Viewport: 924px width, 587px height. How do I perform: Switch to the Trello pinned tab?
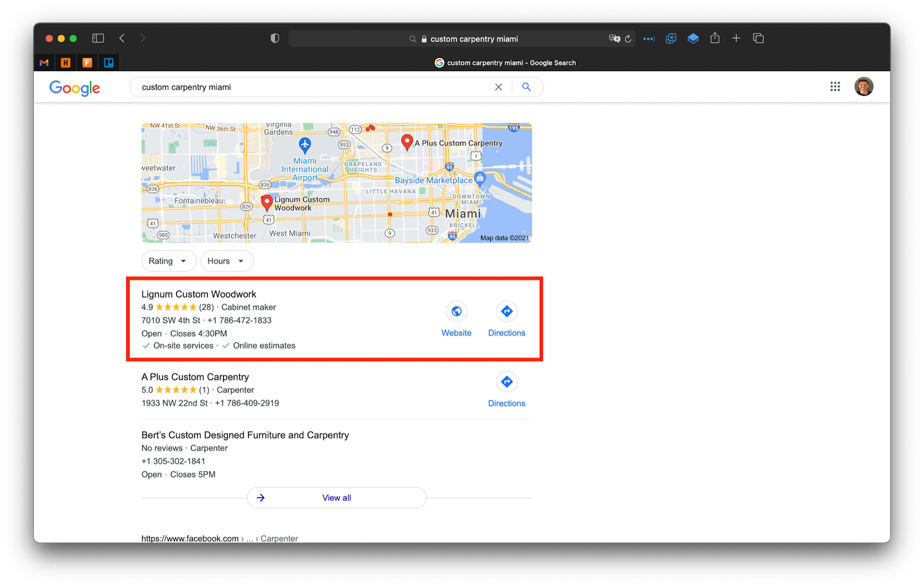click(109, 62)
